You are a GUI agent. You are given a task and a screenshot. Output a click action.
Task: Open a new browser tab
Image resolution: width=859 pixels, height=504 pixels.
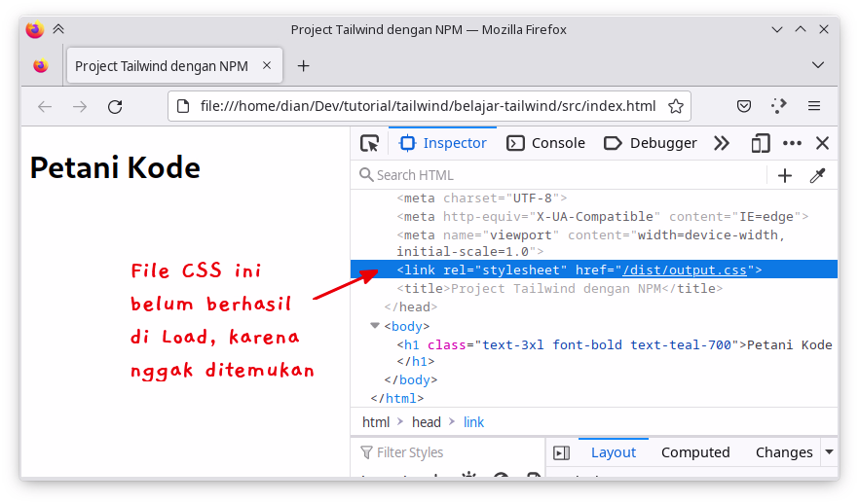click(x=303, y=66)
